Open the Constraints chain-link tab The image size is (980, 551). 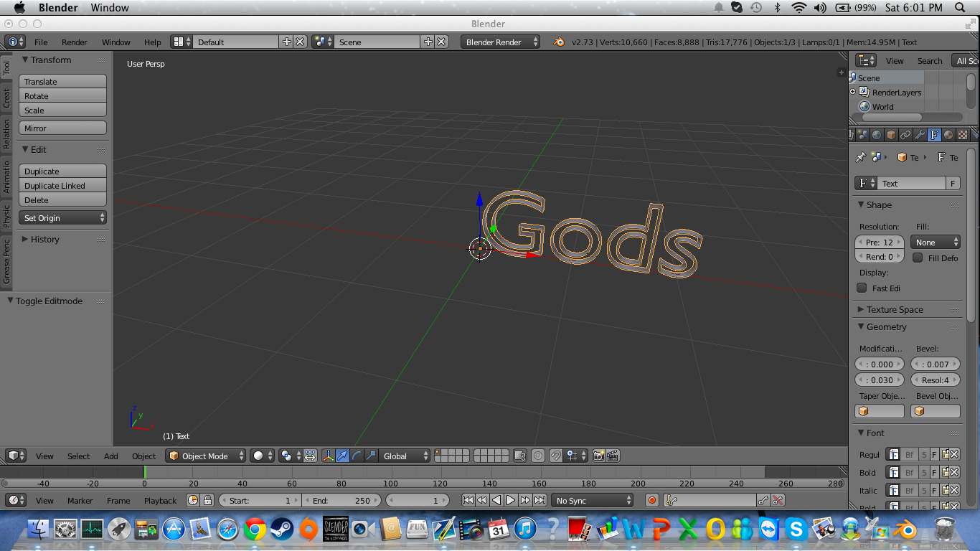(x=905, y=135)
